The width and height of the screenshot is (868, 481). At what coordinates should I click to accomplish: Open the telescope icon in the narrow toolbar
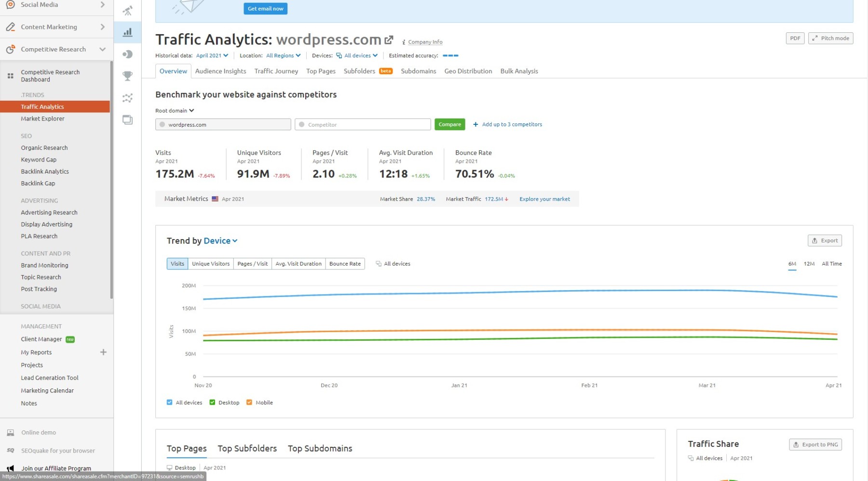pyautogui.click(x=127, y=10)
